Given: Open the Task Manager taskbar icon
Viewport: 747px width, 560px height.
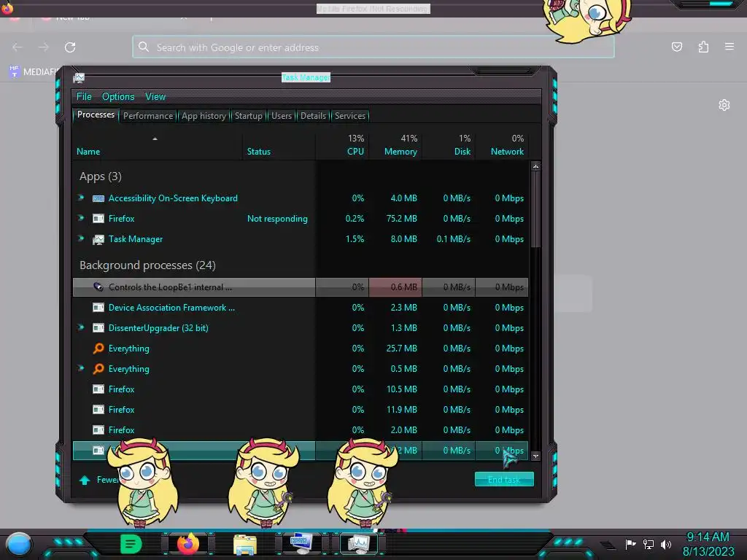Looking at the screenshot, I should tap(359, 544).
